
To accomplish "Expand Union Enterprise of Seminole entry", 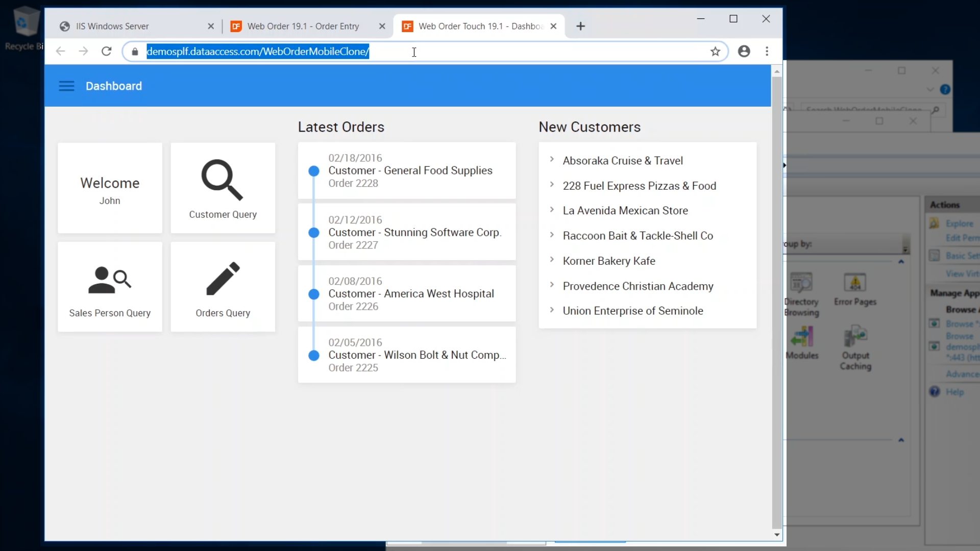I will click(552, 310).
